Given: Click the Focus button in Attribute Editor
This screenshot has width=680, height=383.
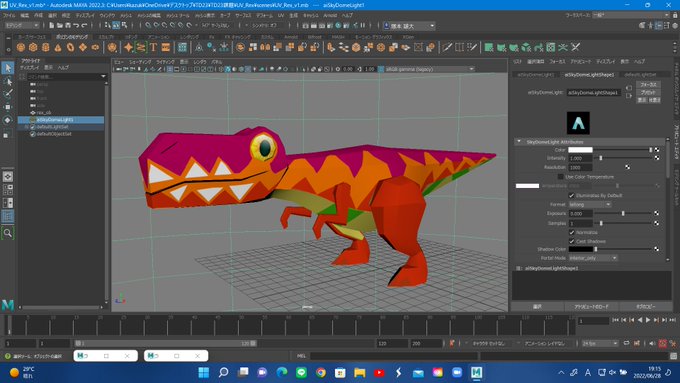Looking at the screenshot, I should pyautogui.click(x=648, y=85).
